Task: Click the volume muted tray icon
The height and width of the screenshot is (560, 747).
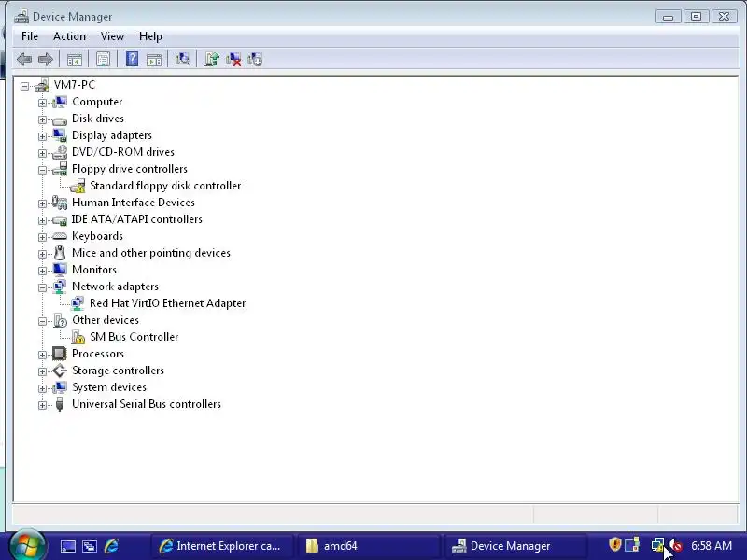Action: (675, 545)
